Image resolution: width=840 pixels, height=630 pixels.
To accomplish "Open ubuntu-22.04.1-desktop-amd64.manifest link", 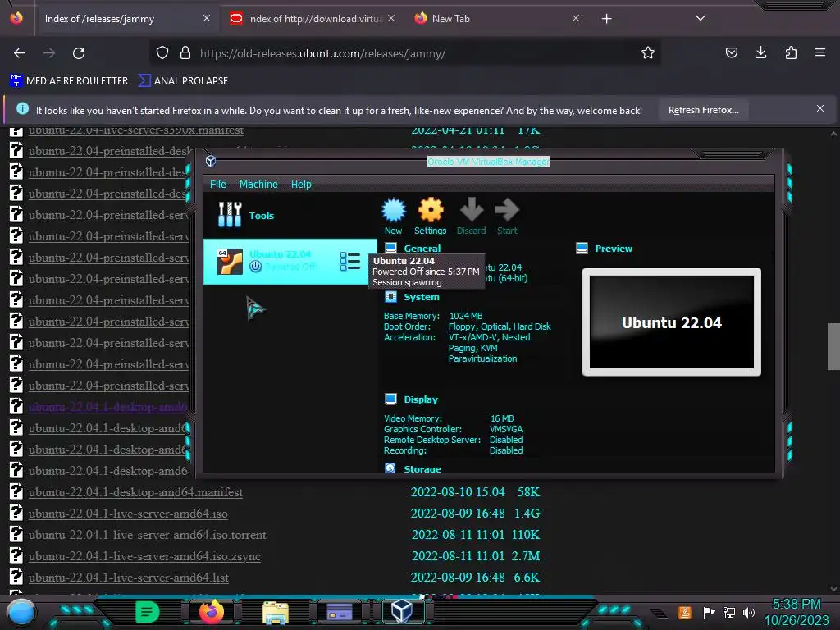I will 135,492.
